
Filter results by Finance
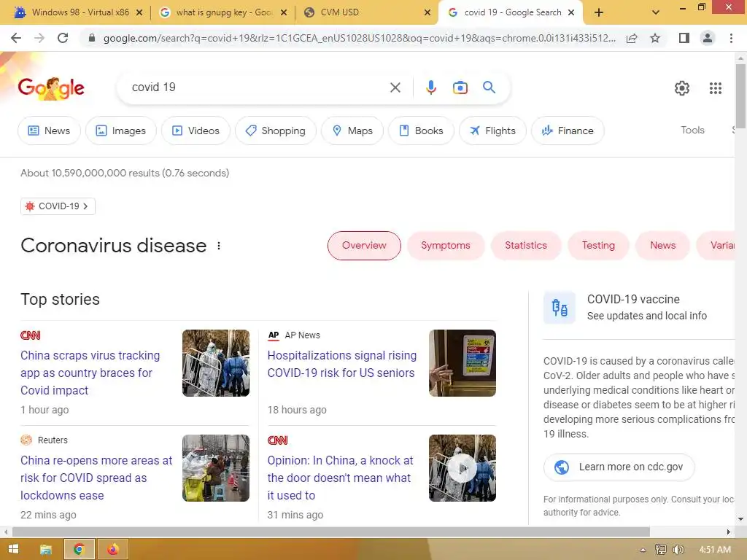pyautogui.click(x=568, y=131)
